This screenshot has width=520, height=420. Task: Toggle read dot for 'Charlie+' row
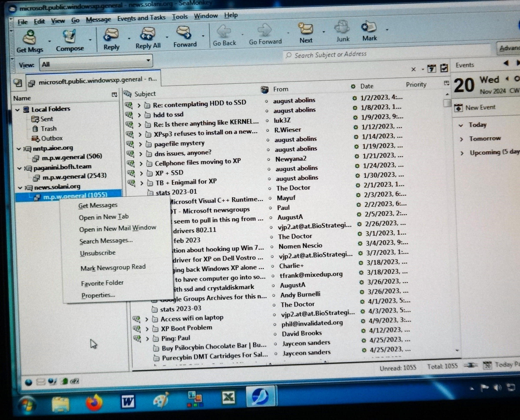pos(272,266)
